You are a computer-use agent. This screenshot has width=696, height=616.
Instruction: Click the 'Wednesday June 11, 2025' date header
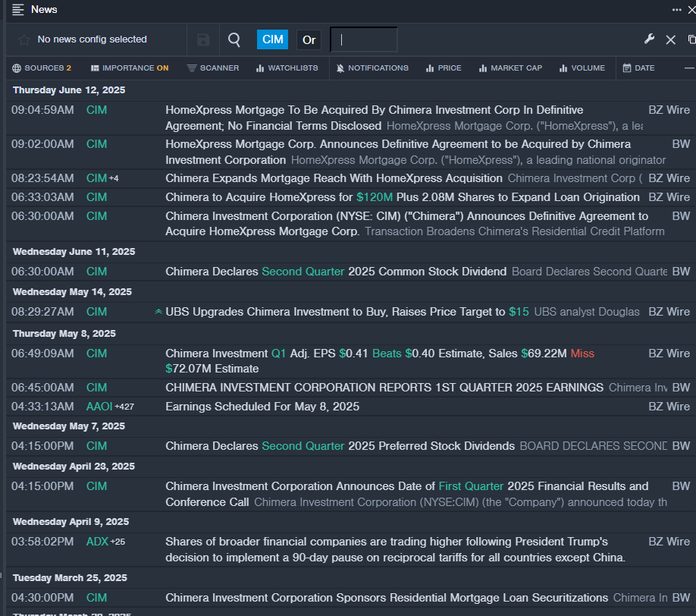point(74,252)
